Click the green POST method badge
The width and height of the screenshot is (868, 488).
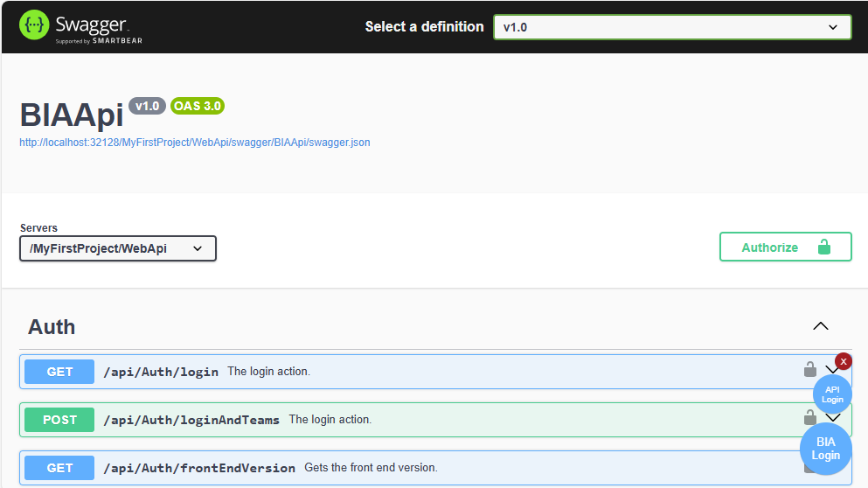click(59, 420)
